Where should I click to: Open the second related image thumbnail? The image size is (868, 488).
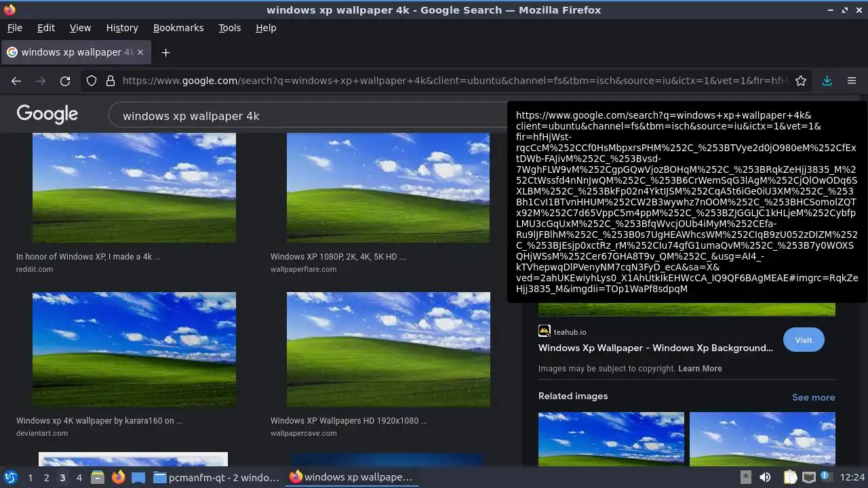click(x=762, y=439)
